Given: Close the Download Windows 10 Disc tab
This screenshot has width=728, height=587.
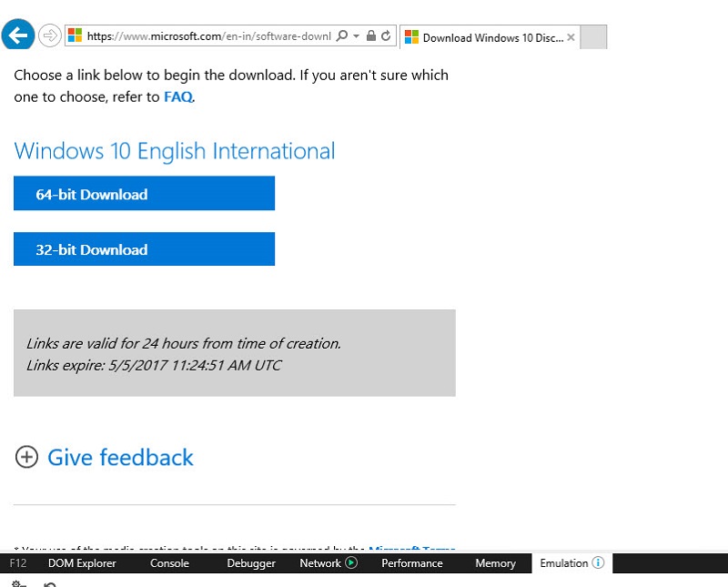Looking at the screenshot, I should pos(571,37).
